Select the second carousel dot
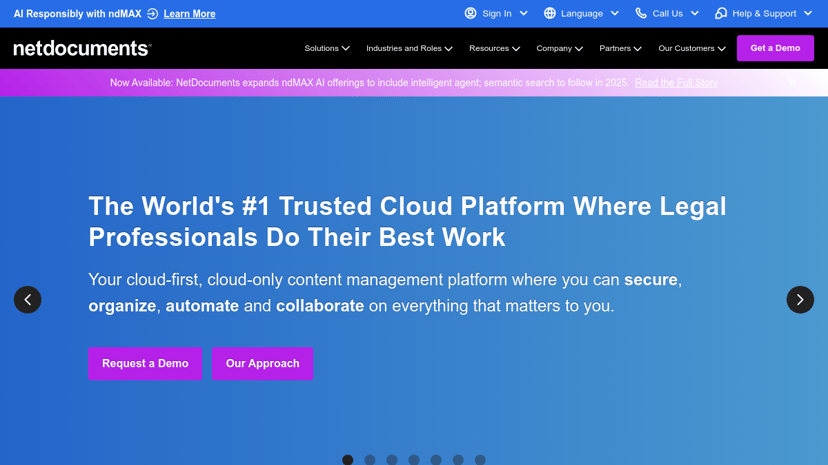828x465 pixels. pyautogui.click(x=370, y=460)
